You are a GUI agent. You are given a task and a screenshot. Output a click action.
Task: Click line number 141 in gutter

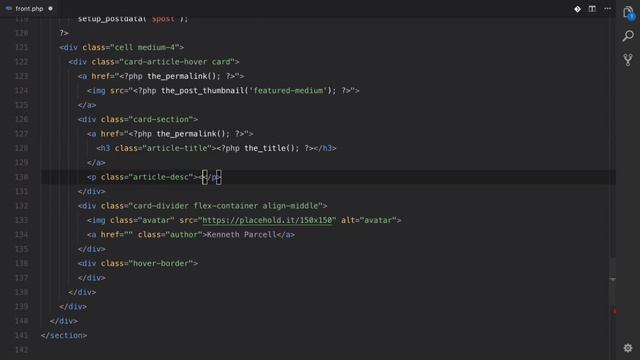coord(21,335)
